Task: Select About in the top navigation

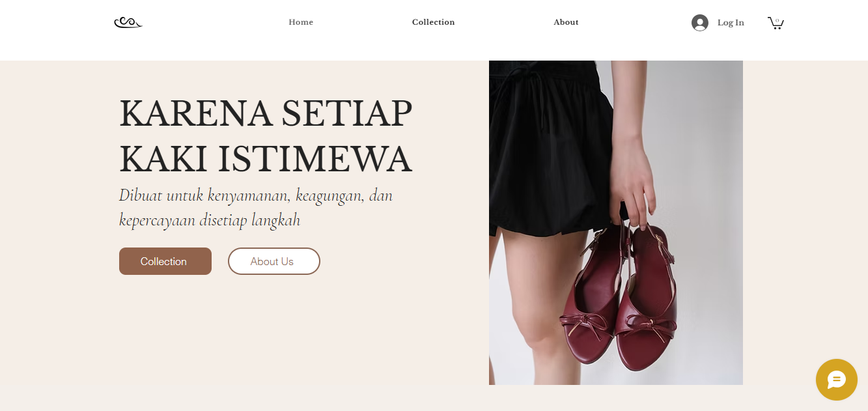Action: [566, 22]
